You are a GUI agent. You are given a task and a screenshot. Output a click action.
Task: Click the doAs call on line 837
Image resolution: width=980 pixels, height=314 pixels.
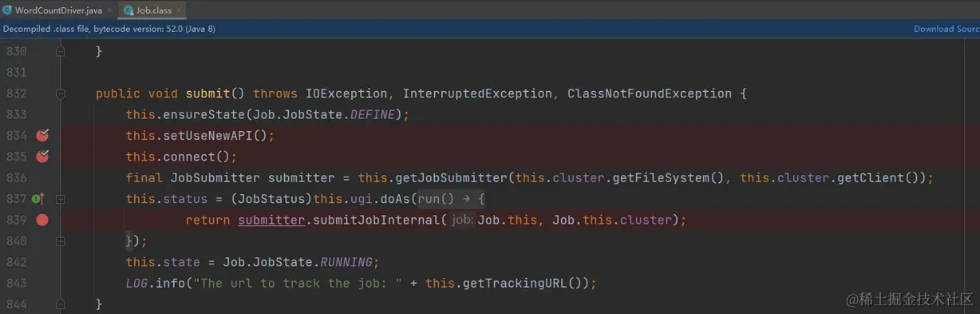(x=396, y=198)
